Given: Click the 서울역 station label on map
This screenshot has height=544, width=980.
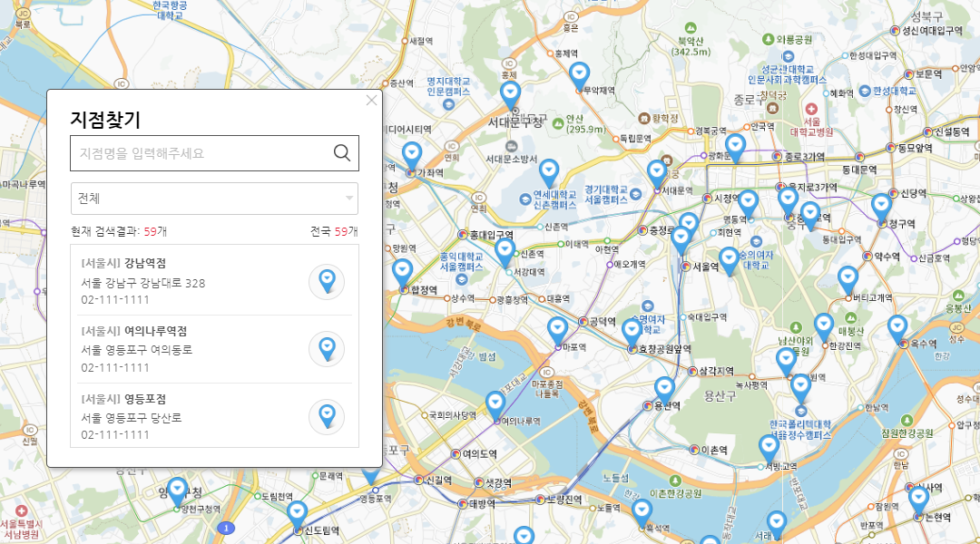Looking at the screenshot, I should click(706, 267).
